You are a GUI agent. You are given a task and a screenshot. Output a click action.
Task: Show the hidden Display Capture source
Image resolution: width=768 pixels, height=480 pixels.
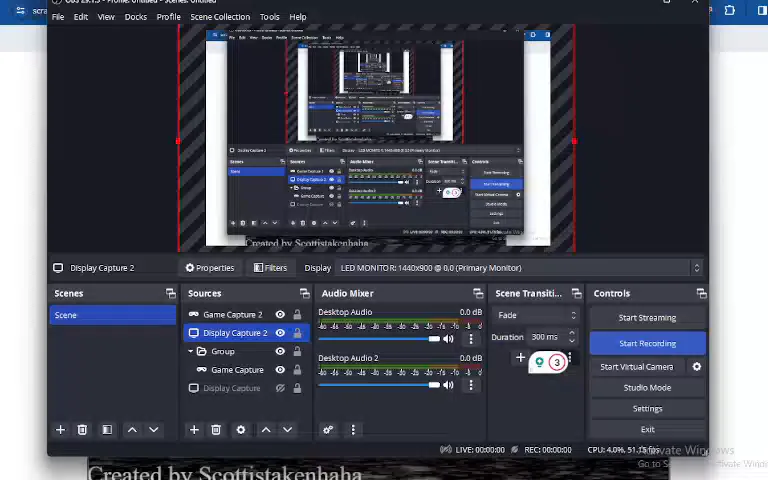tap(280, 388)
